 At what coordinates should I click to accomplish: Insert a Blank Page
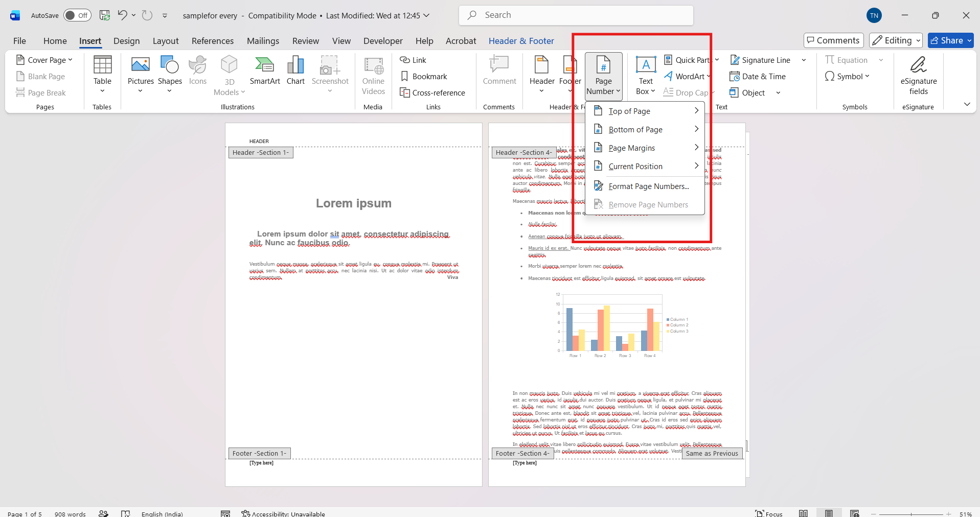coord(40,76)
